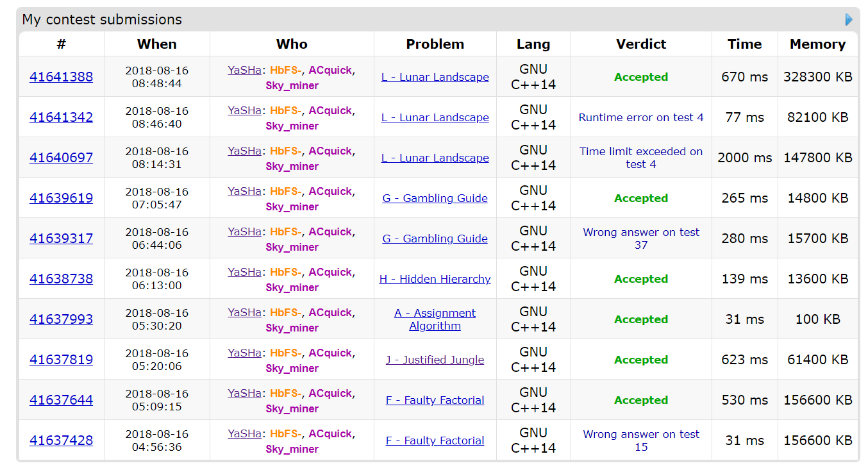Open submission 41637819
This screenshot has height=470, width=868.
click(x=61, y=360)
